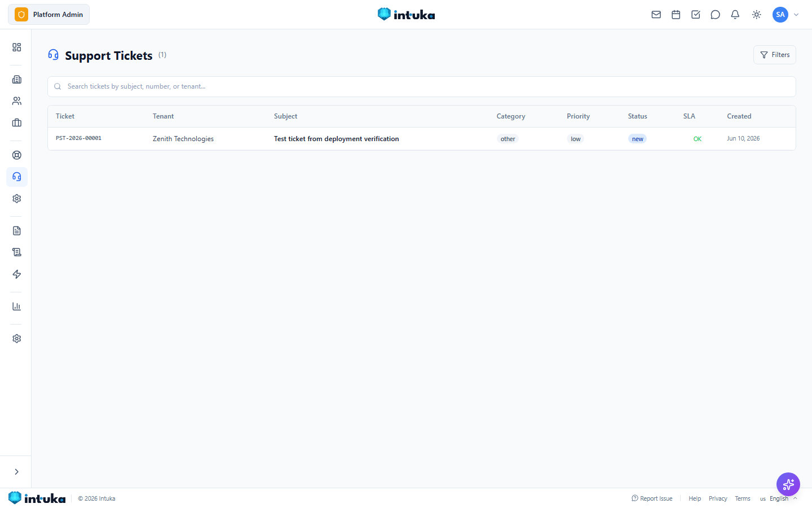Open the Terms footer link
This screenshot has width=812, height=508.
(x=743, y=498)
